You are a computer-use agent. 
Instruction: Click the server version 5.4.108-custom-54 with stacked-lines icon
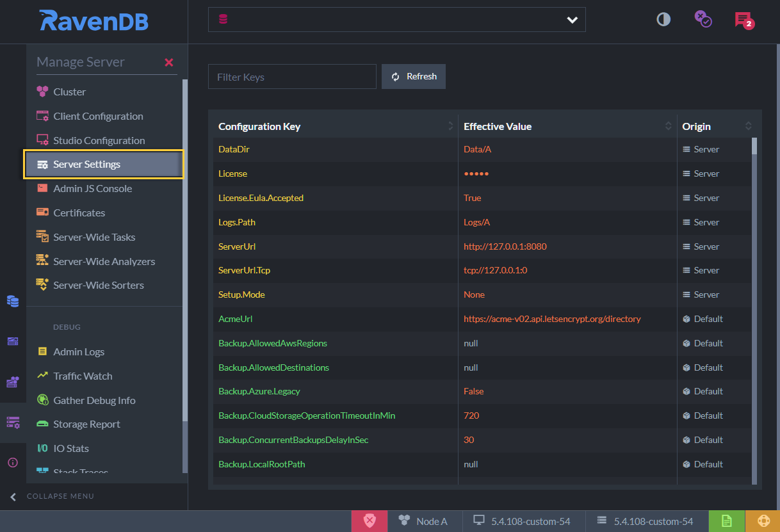[644, 521]
